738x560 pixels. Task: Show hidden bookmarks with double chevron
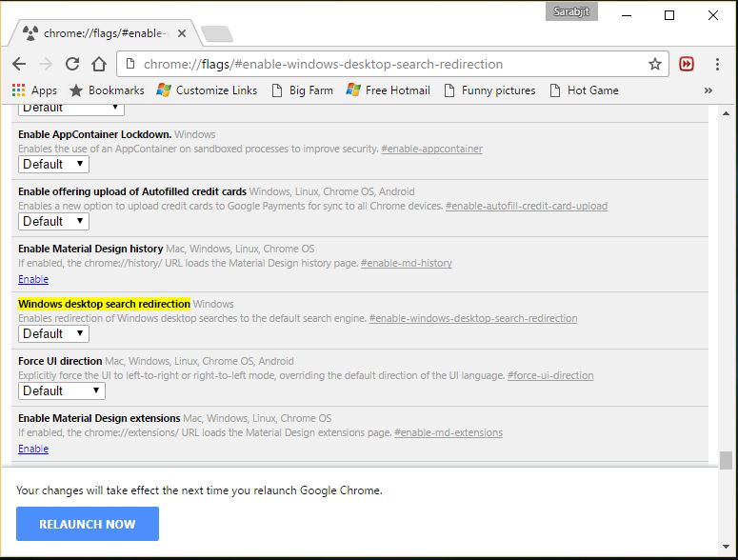coord(708,90)
